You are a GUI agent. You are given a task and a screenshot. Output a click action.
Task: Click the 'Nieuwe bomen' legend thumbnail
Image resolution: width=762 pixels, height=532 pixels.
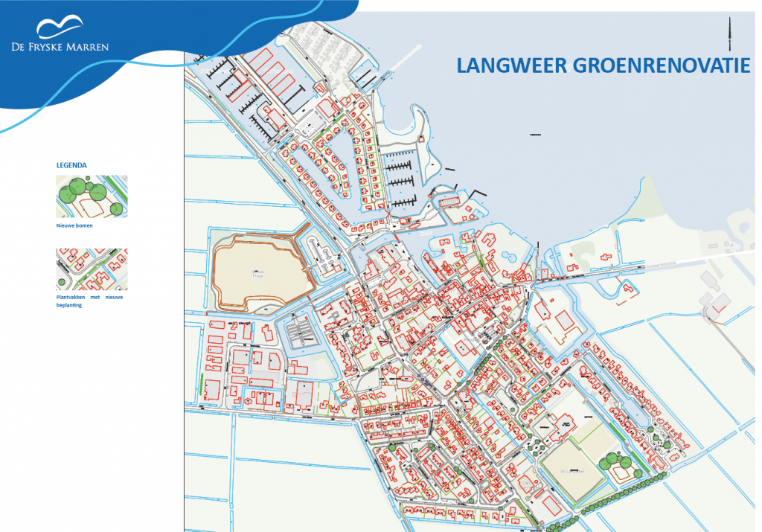pos(92,196)
